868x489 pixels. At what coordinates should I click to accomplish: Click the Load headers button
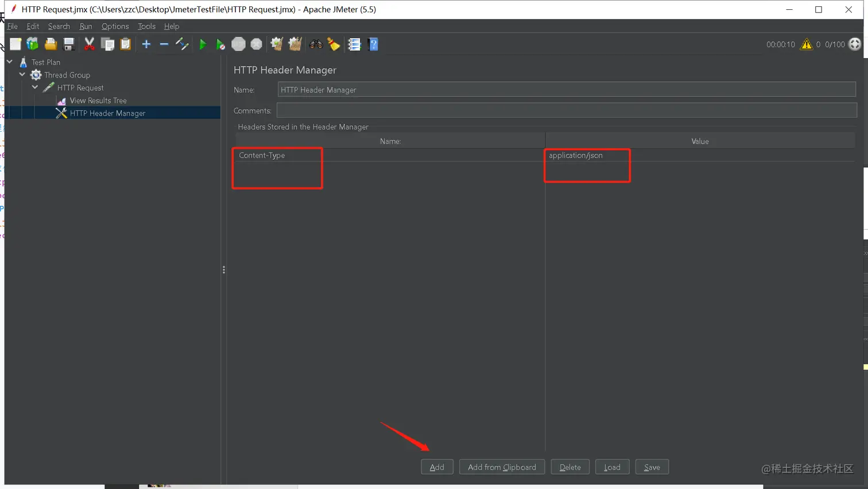[612, 467]
